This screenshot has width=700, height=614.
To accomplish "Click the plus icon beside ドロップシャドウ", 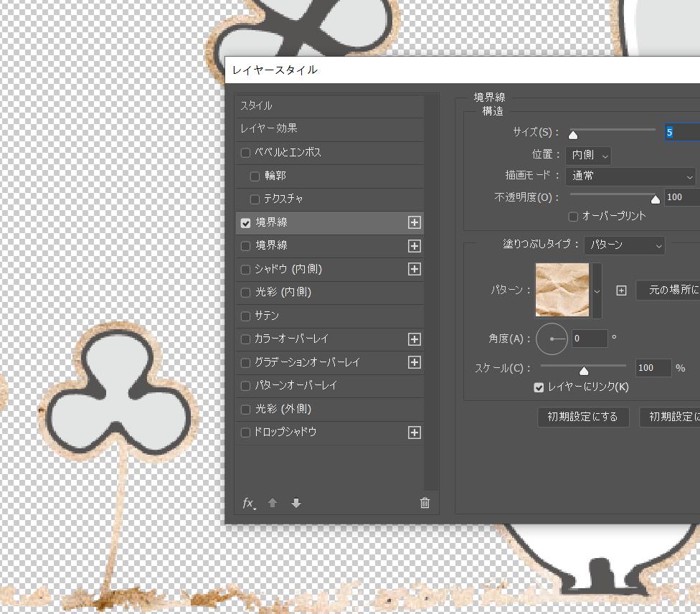I will pyautogui.click(x=414, y=433).
